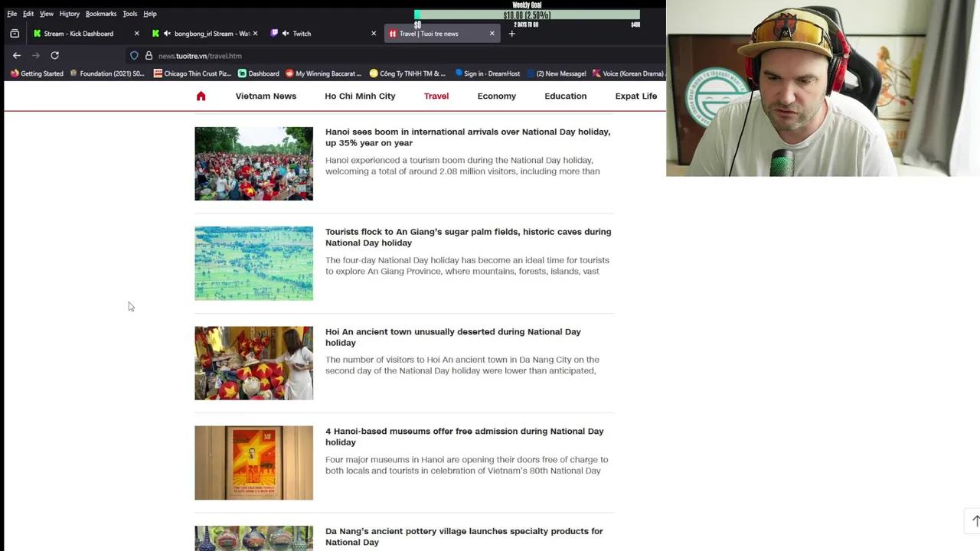Open the Firefox View tab-list icon
Viewport: 980px width, 551px height.
15,34
